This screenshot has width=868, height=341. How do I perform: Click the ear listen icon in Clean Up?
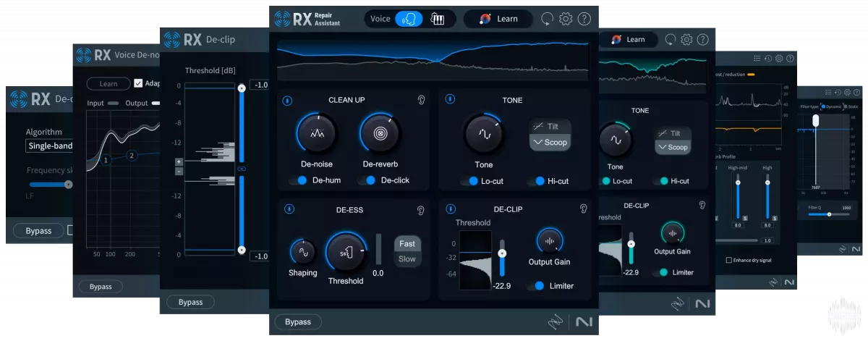tap(421, 100)
